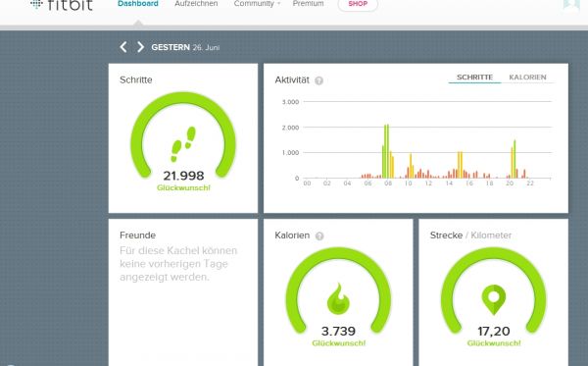Click the green footsteps icon
This screenshot has width=588, height=366.
(x=183, y=144)
